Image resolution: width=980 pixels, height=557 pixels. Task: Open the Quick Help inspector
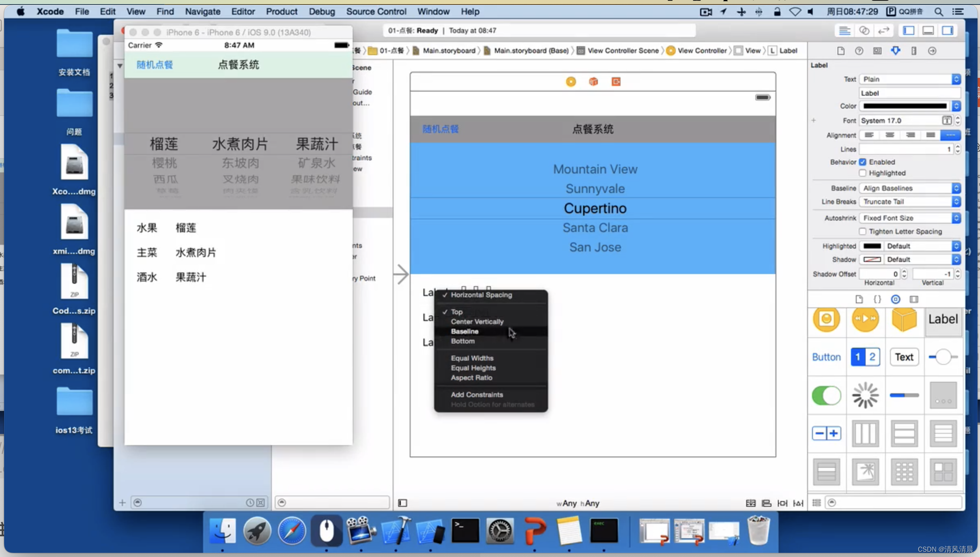(859, 51)
